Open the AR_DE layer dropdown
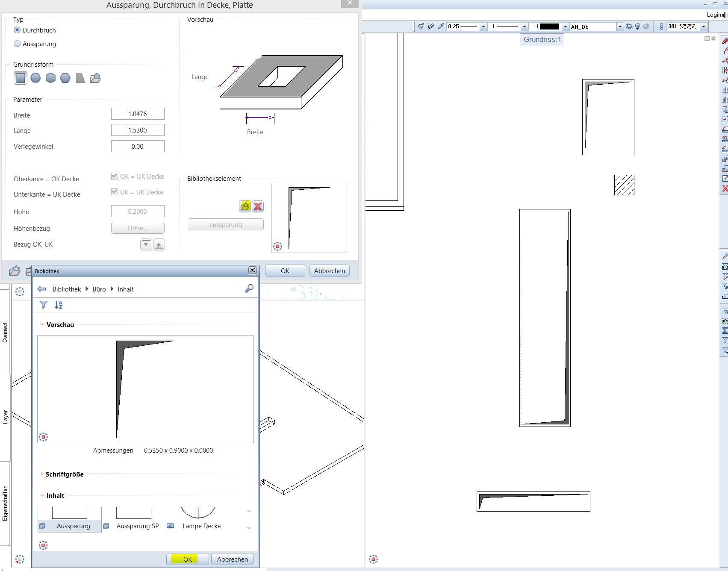 [x=620, y=26]
